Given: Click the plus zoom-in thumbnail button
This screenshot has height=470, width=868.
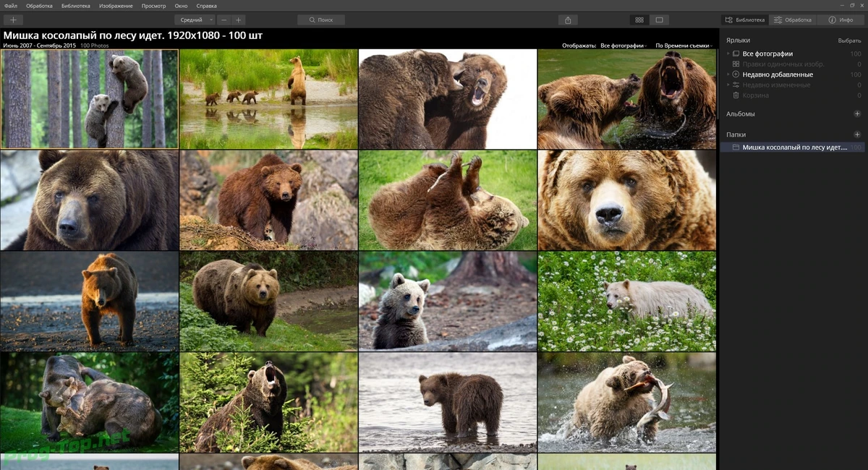Looking at the screenshot, I should (x=239, y=20).
